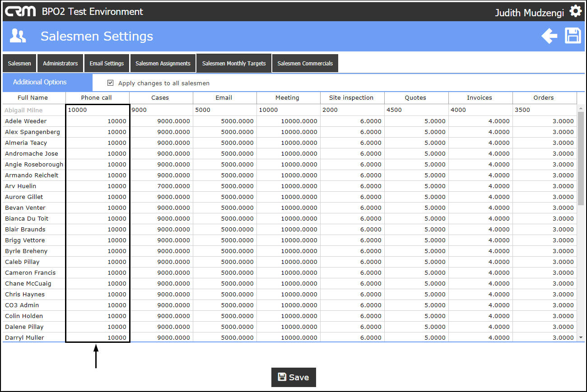Select the Salesmen Commercials tab
This screenshot has height=392, width=587.
(x=305, y=64)
